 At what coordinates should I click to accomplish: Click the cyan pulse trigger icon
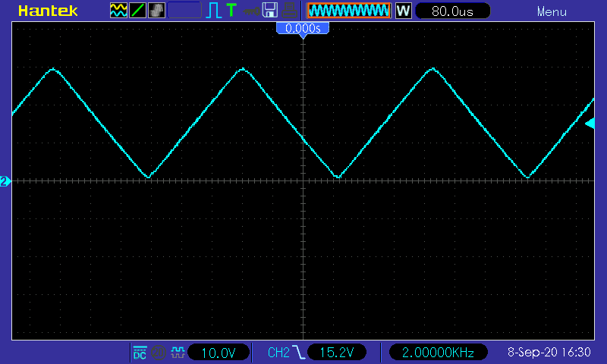coord(213,11)
